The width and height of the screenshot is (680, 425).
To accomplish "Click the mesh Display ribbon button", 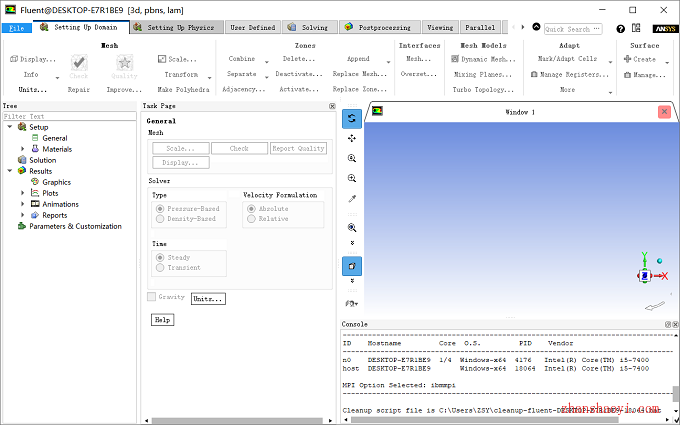I will click(x=33, y=59).
